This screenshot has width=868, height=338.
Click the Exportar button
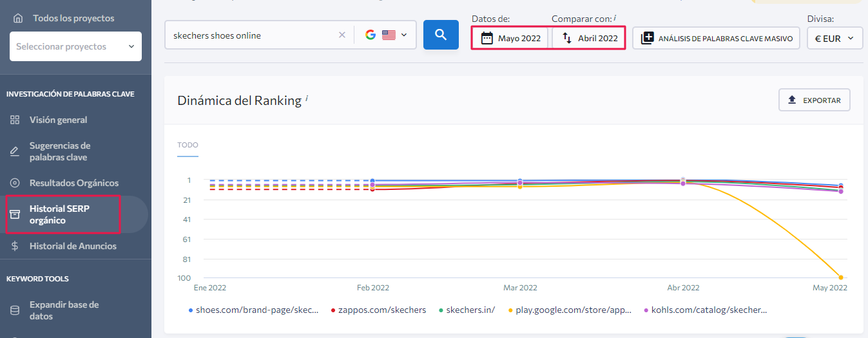click(x=815, y=100)
